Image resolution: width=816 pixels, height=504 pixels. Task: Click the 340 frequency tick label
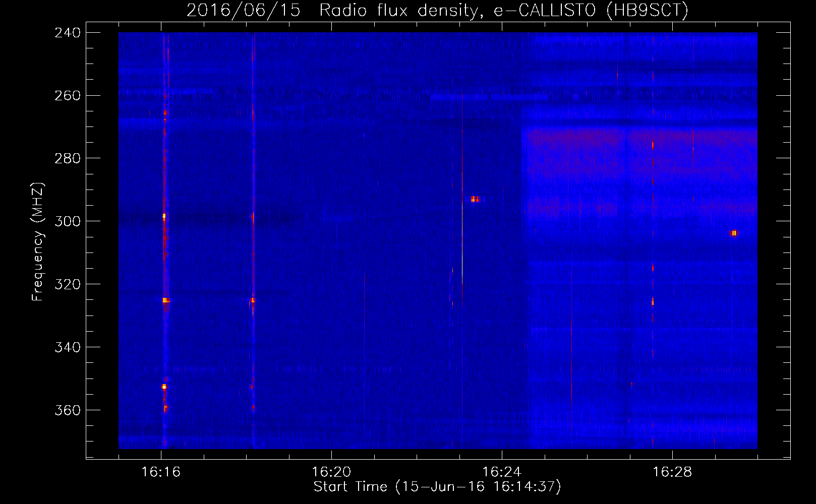point(68,347)
